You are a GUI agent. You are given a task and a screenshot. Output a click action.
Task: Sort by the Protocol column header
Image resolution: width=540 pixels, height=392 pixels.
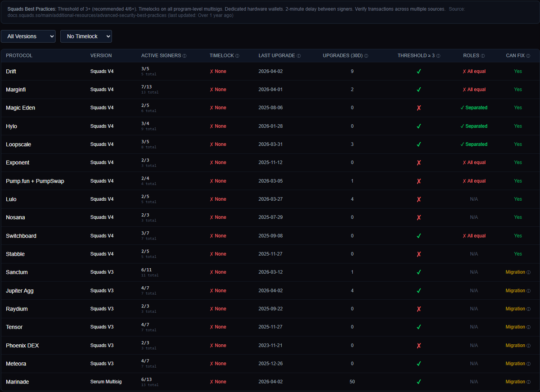pos(19,55)
